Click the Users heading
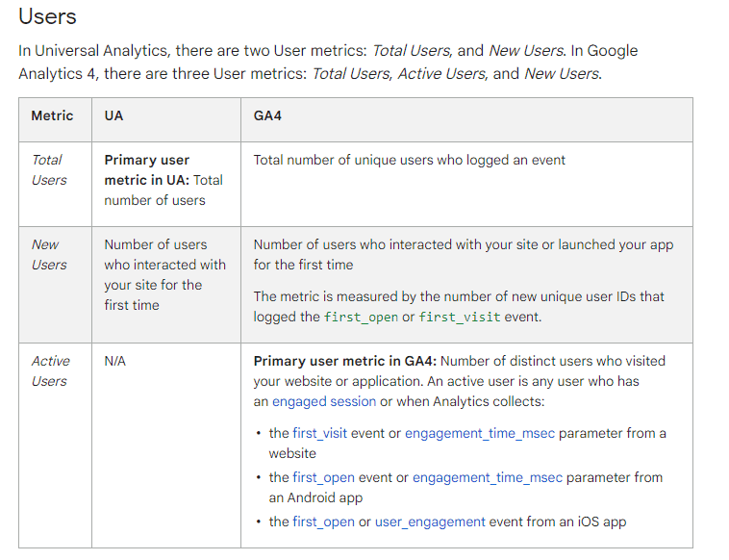This screenshot has height=560, width=729. 47,16
